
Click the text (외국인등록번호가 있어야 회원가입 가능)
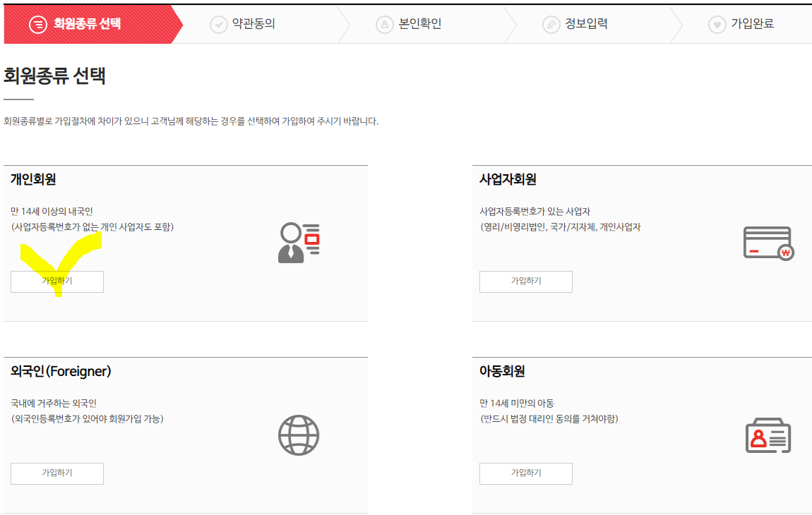pos(88,419)
